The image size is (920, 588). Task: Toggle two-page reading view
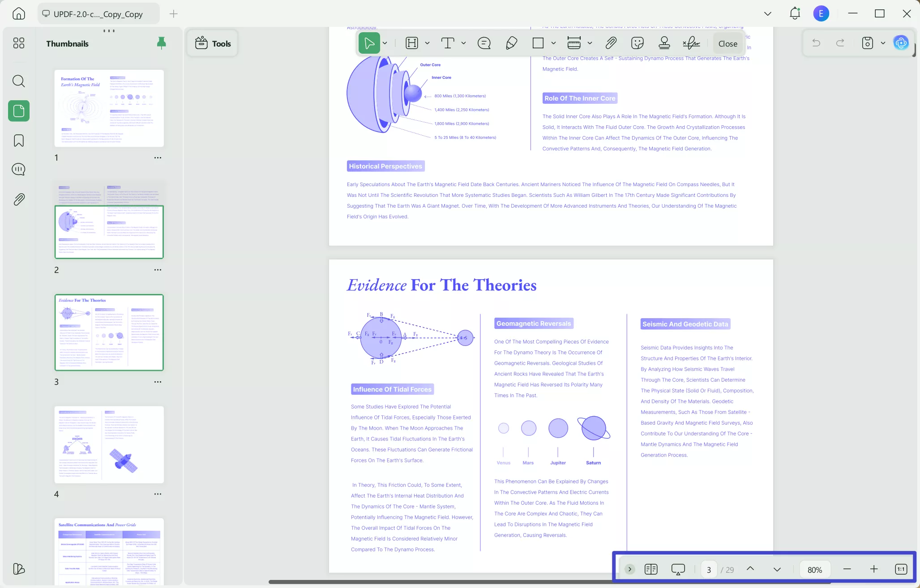651,569
